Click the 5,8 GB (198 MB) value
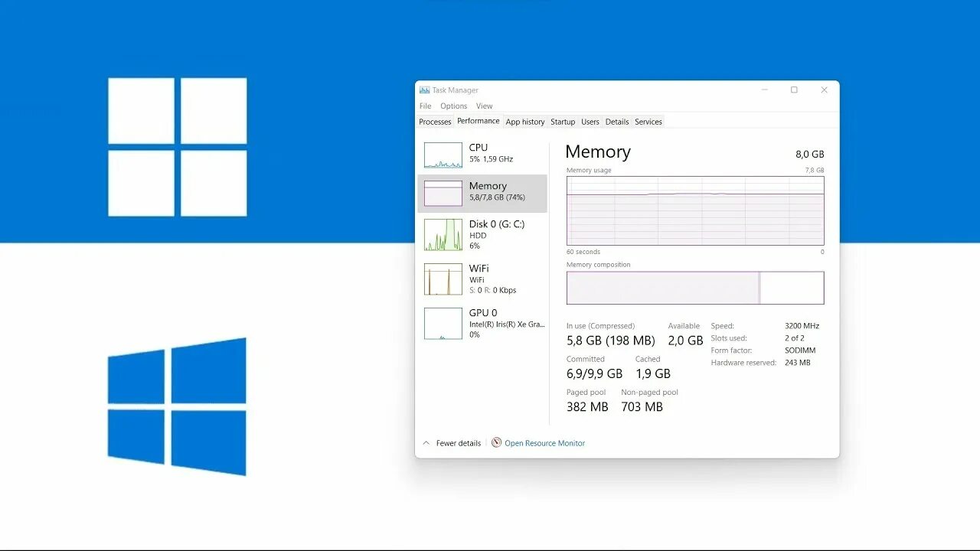Image resolution: width=980 pixels, height=551 pixels. click(x=611, y=341)
